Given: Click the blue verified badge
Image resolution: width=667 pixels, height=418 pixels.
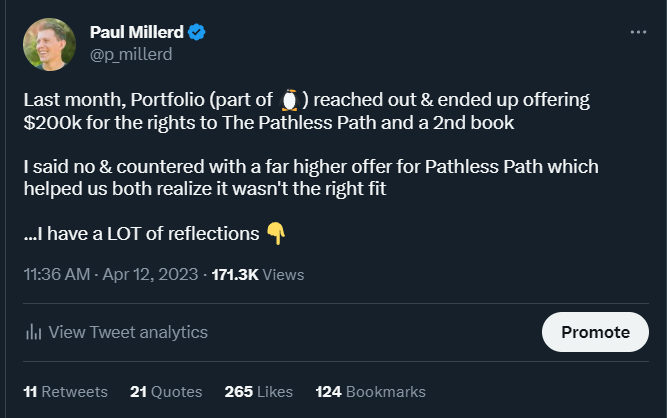Looking at the screenshot, I should point(197,33).
